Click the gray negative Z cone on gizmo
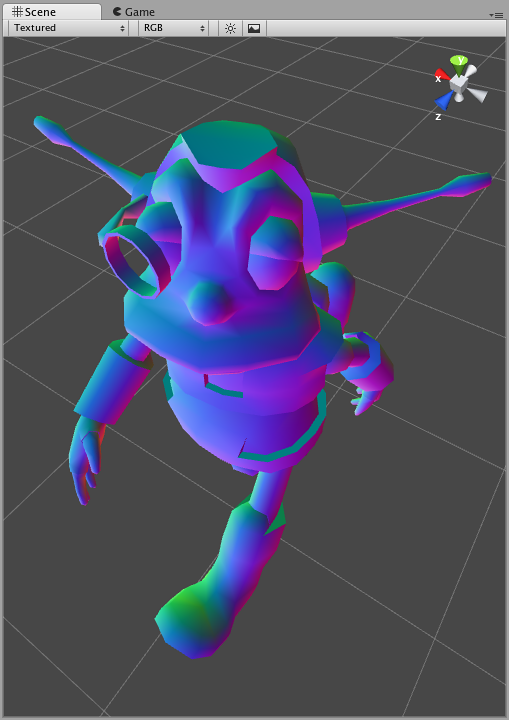 coord(470,72)
